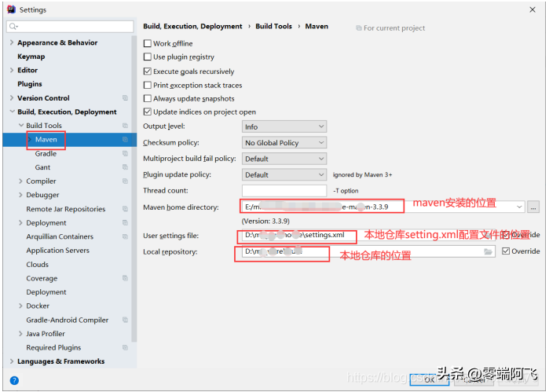Screen dimensions: 549x392
Task: Enable Print exception stack traces
Action: click(148, 85)
